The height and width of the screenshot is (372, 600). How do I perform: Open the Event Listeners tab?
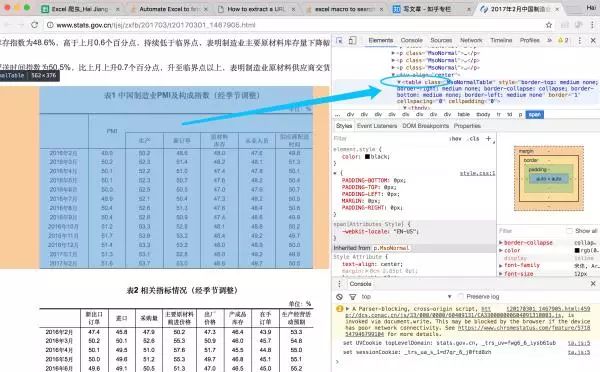377,126
